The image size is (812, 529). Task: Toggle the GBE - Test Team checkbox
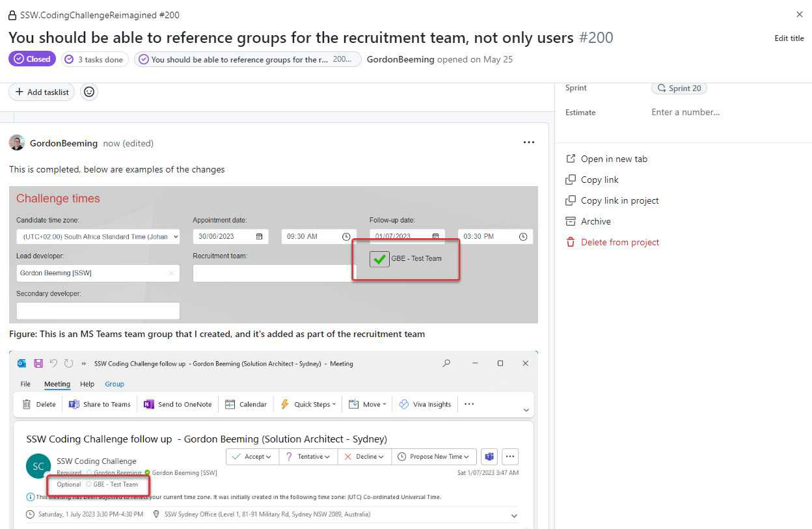379,259
